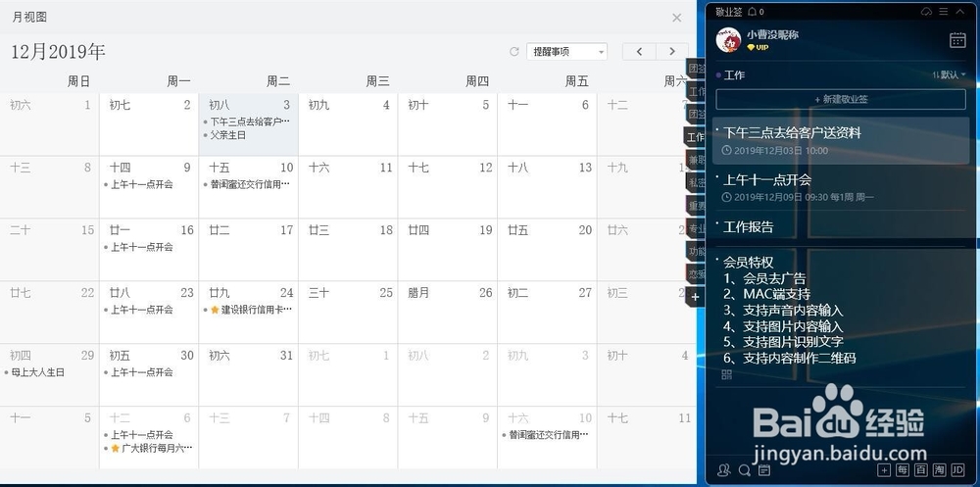980x487 pixels.
Task: Open the contacts icon at panel bottom
Action: pyautogui.click(x=724, y=470)
